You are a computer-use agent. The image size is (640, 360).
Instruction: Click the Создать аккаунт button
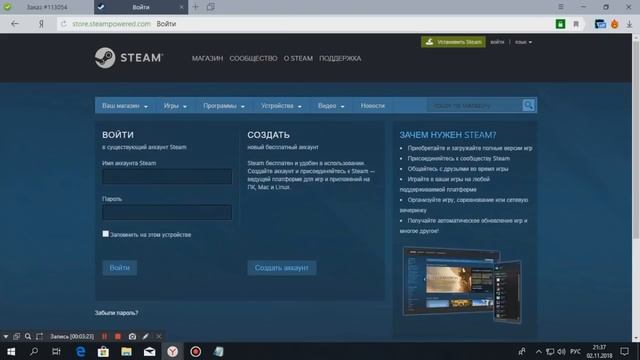click(x=282, y=268)
